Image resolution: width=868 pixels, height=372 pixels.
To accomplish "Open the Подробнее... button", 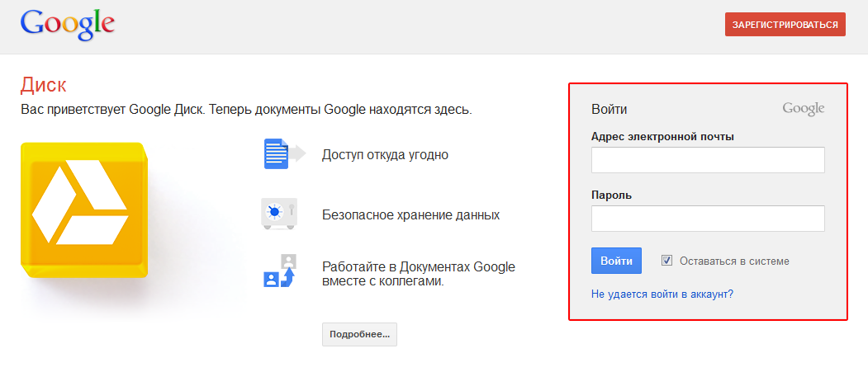I will (x=359, y=334).
